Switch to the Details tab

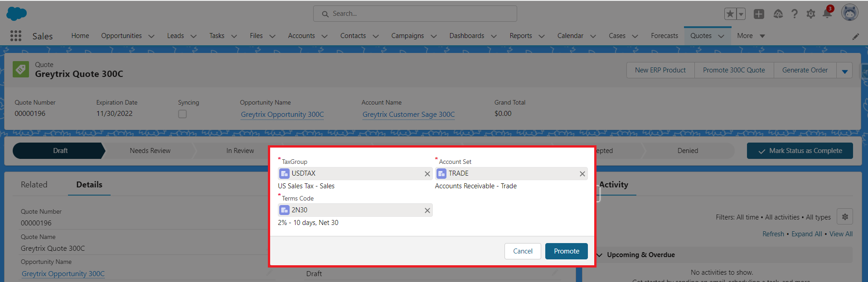[x=89, y=185]
